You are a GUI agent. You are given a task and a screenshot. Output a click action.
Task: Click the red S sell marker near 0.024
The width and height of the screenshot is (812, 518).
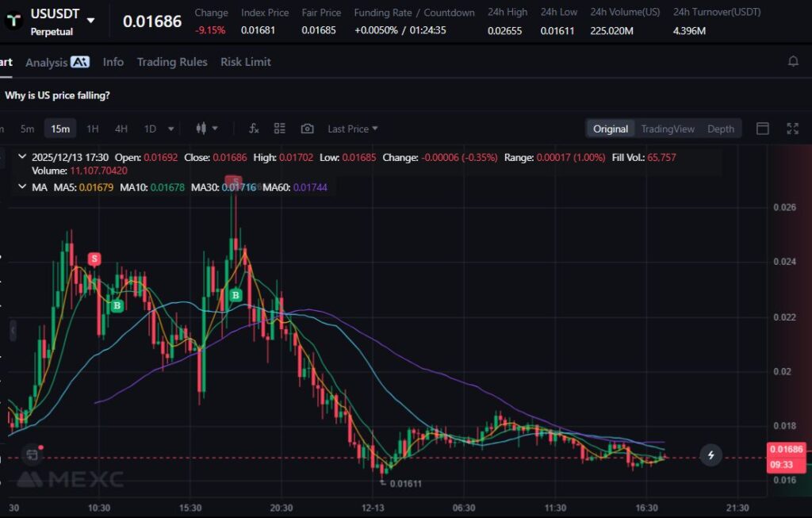pos(94,259)
